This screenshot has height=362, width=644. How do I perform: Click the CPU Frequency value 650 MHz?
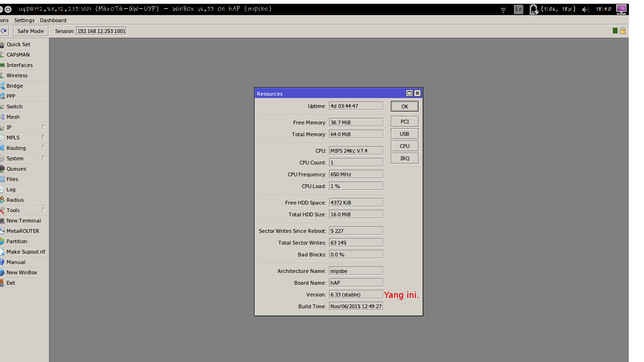(356, 174)
